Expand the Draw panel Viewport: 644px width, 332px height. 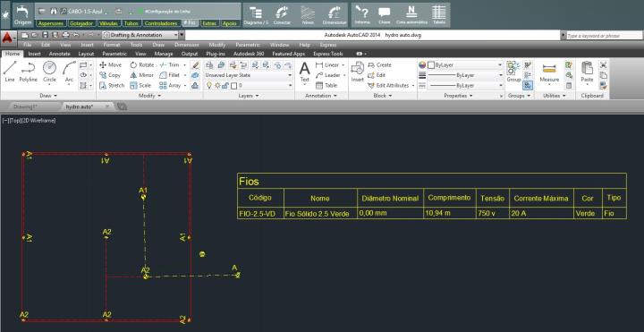click(48, 96)
